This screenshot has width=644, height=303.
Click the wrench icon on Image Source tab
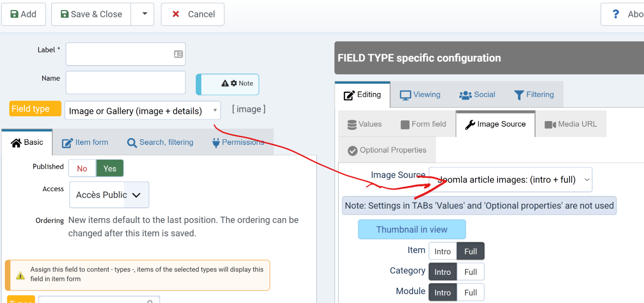pos(470,125)
